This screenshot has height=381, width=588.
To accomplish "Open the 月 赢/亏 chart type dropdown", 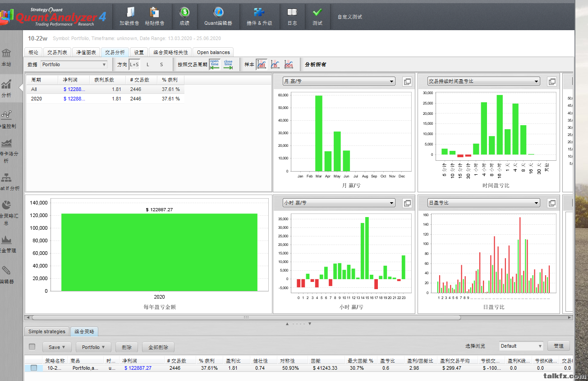I will pos(339,82).
